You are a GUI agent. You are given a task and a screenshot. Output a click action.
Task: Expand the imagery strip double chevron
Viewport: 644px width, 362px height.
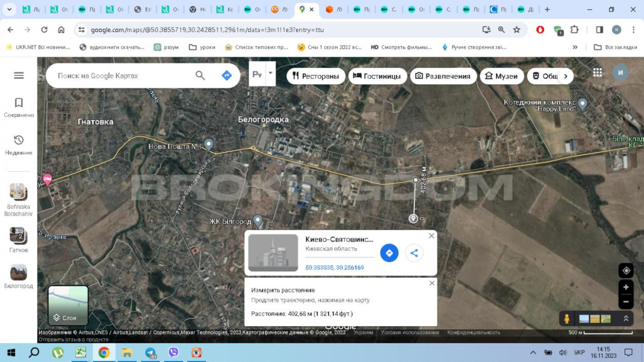point(626,319)
